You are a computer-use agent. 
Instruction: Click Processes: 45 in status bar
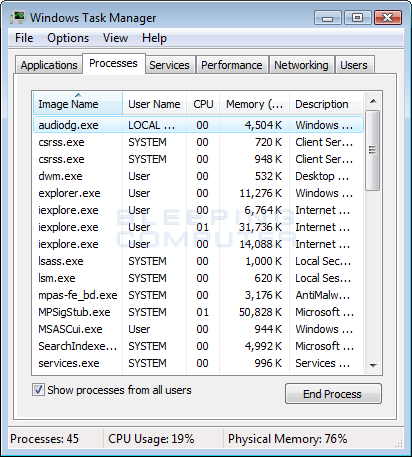point(44,439)
